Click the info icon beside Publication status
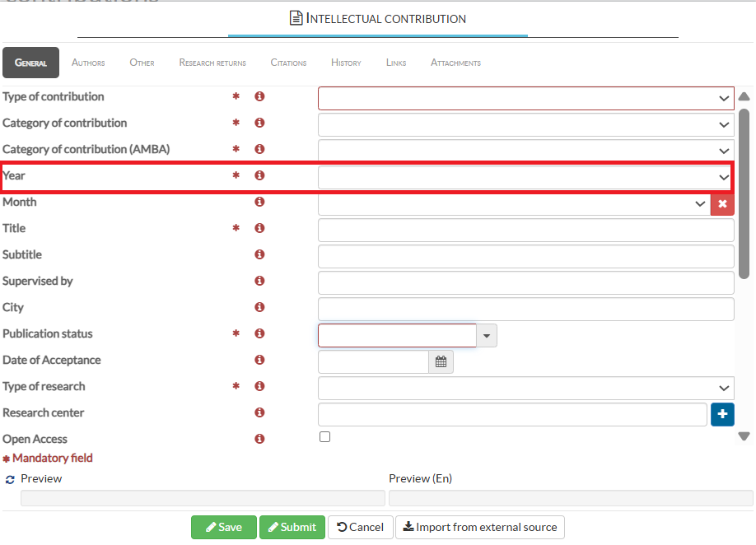The image size is (756, 545). click(259, 334)
